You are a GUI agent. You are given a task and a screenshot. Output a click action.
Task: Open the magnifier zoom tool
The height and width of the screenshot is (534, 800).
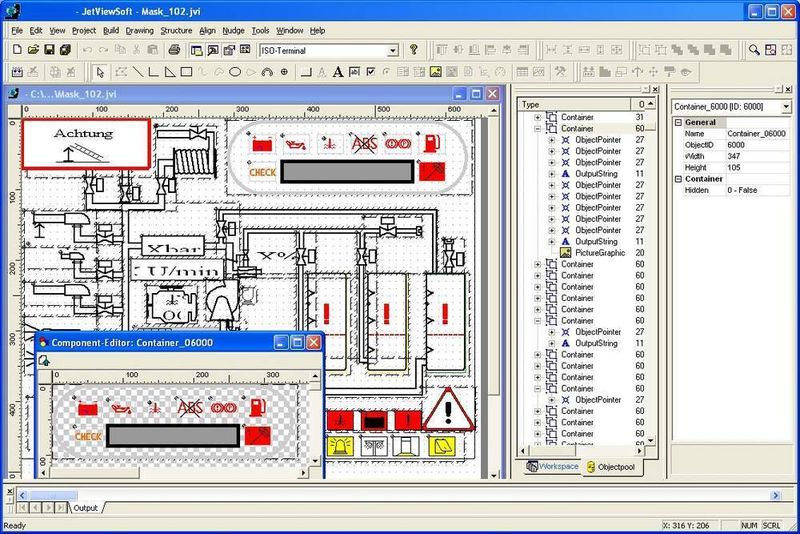(754, 49)
